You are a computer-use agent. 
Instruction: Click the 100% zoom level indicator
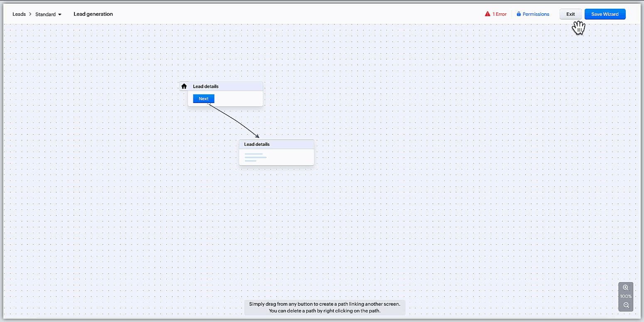(626, 297)
